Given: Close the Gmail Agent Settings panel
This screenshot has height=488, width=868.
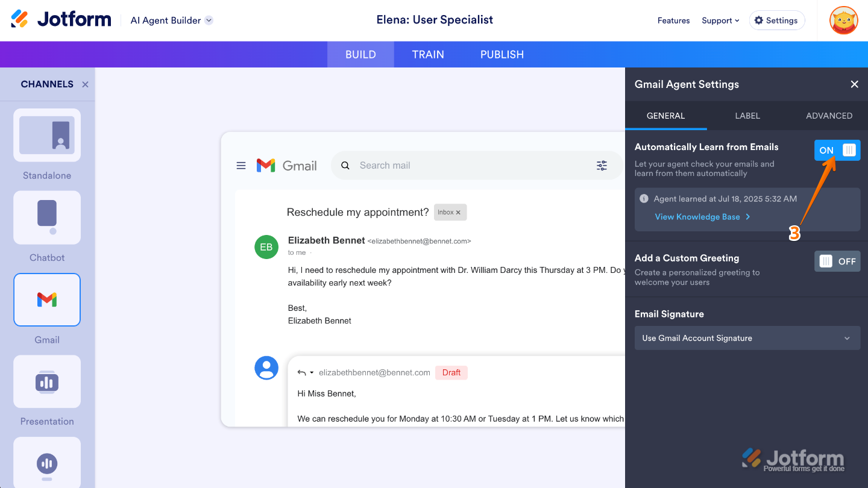Looking at the screenshot, I should (854, 84).
